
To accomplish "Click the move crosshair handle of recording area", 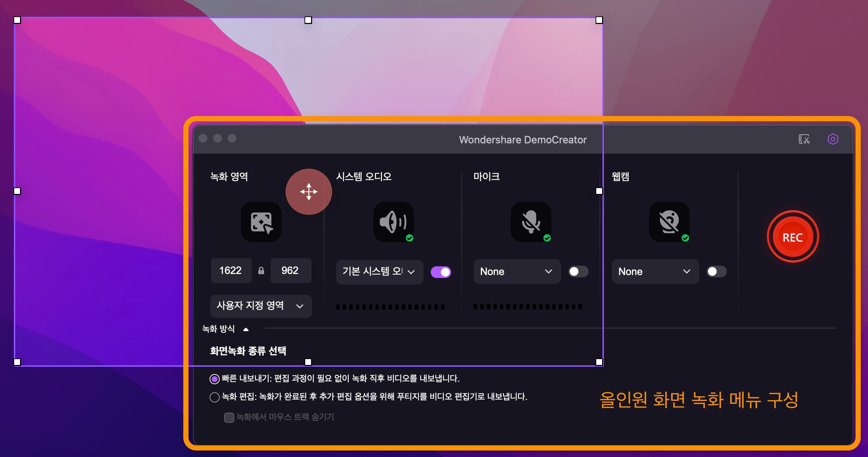I will [309, 192].
